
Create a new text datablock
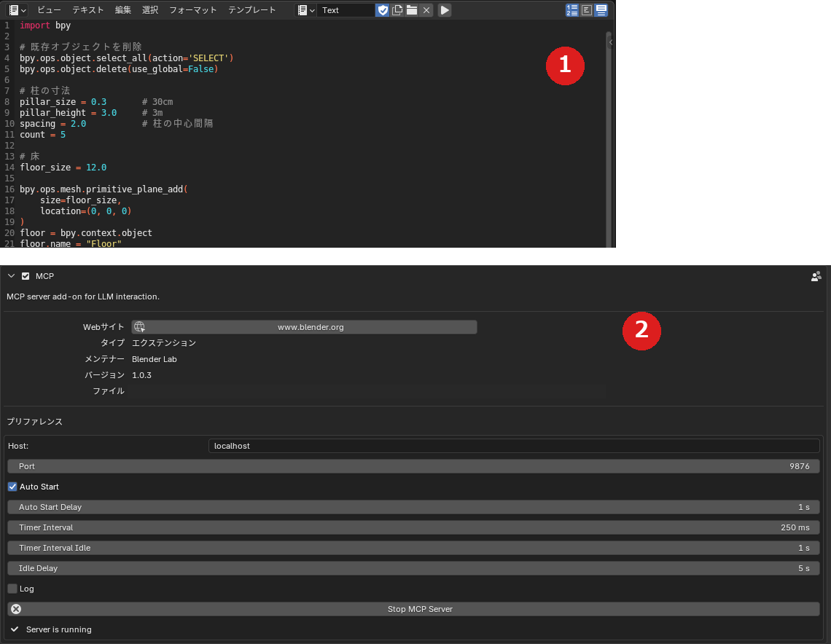pos(397,10)
